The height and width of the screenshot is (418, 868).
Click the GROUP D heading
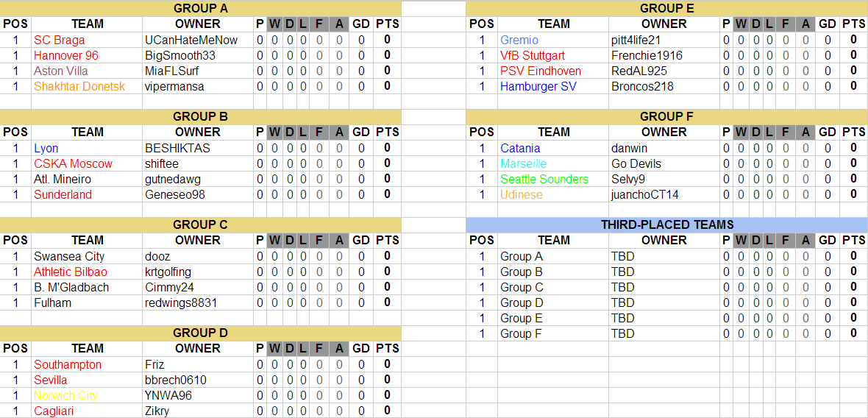coord(201,333)
